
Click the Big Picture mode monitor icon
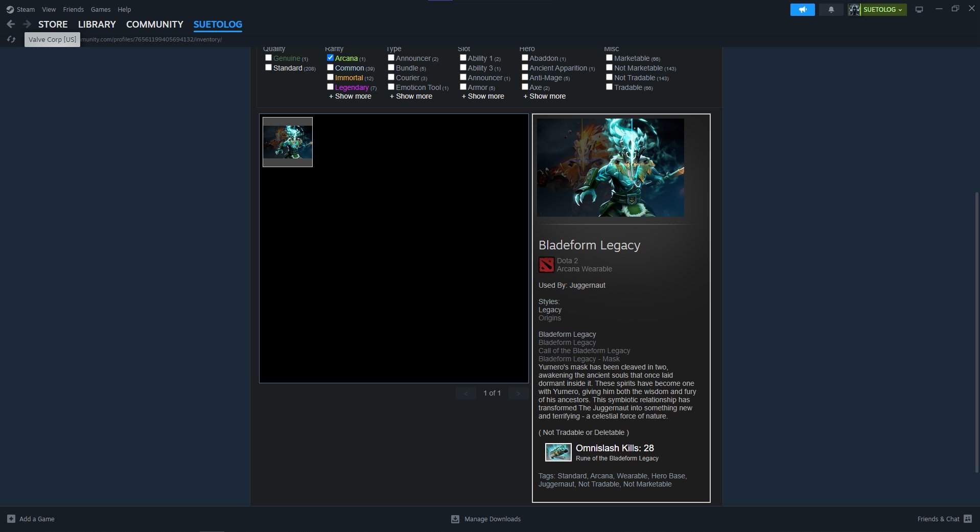(x=919, y=10)
